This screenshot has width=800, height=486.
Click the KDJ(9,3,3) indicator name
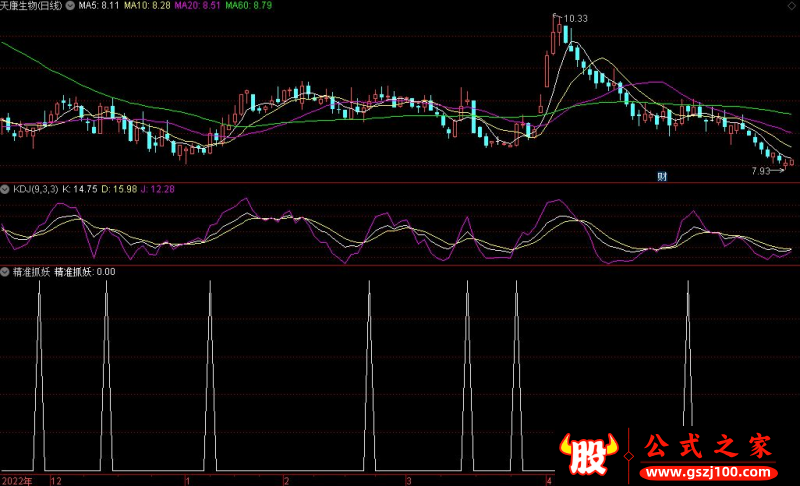(34, 189)
